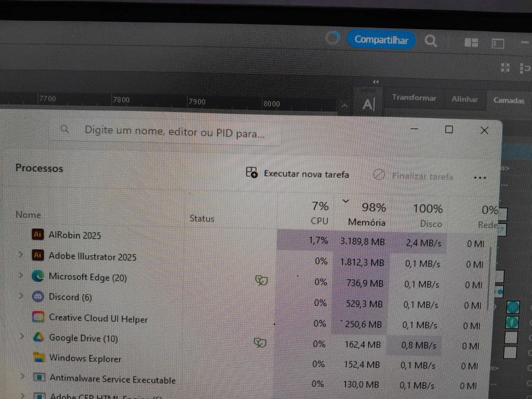This screenshot has width=532, height=399.
Task: Sort processes by CPU column
Action: point(320,213)
